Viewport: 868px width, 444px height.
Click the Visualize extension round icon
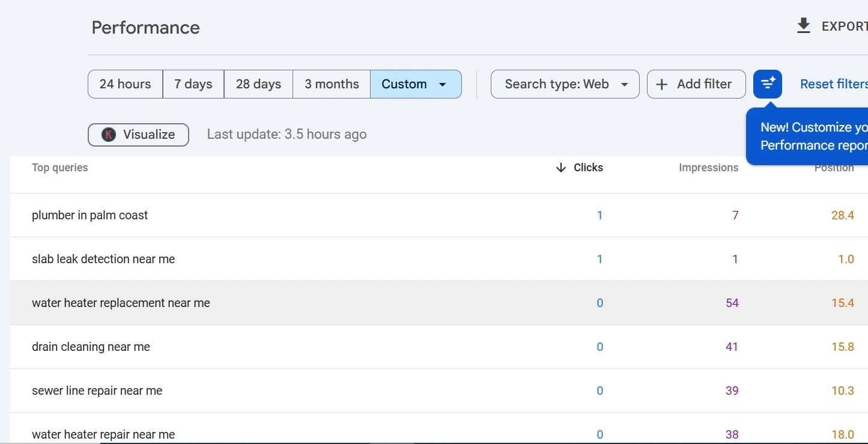108,135
